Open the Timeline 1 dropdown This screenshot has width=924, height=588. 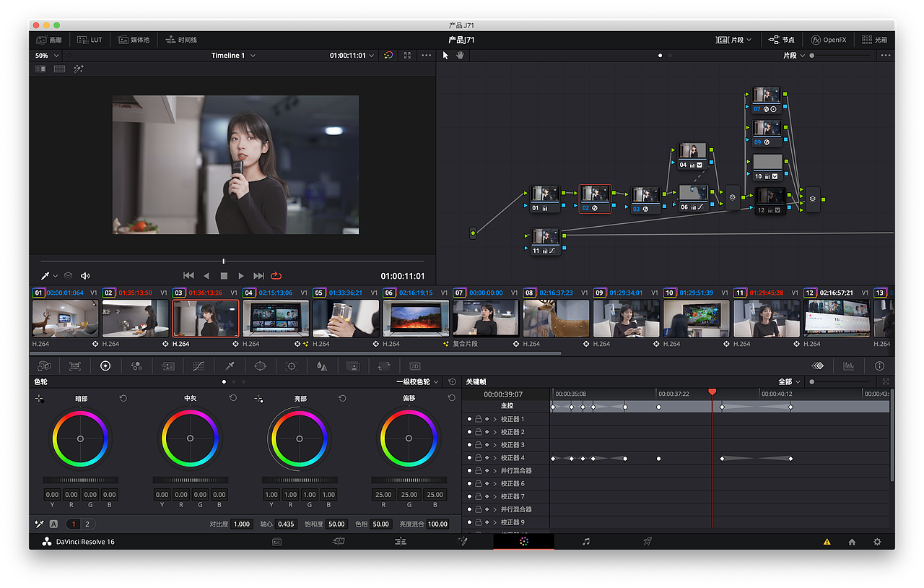[233, 56]
